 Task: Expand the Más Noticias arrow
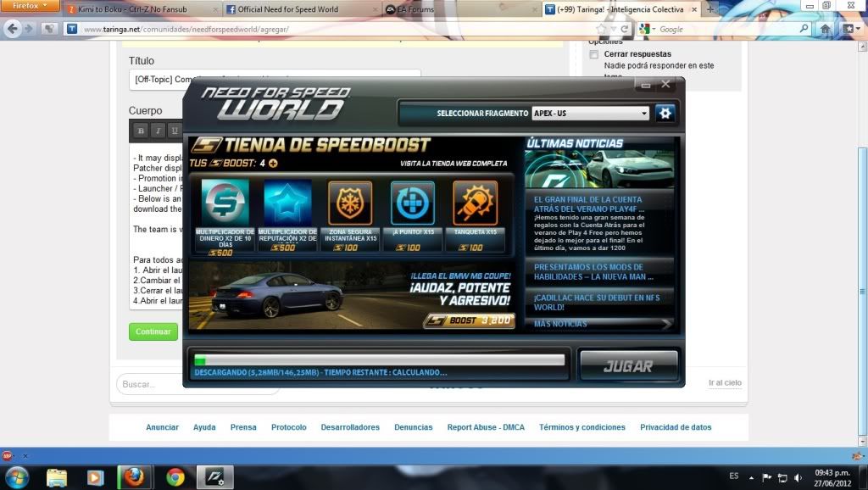pyautogui.click(x=666, y=324)
